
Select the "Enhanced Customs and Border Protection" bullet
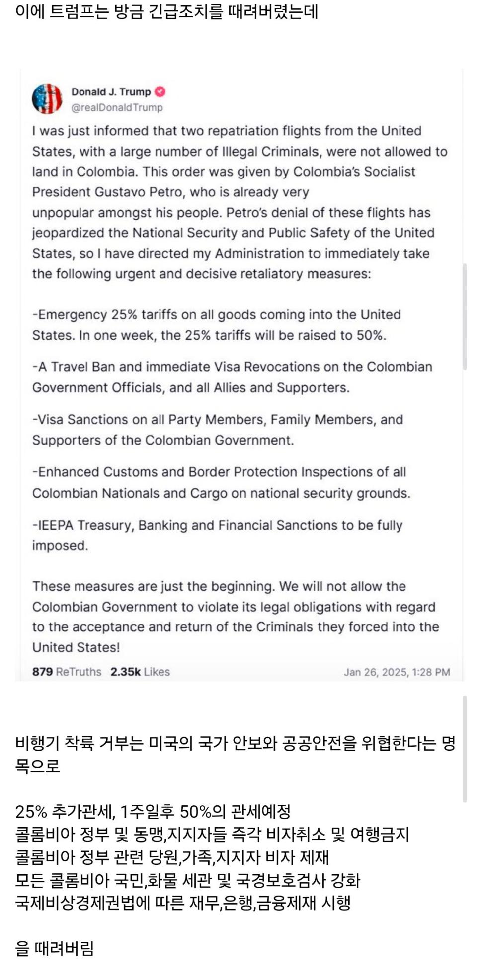222,482
